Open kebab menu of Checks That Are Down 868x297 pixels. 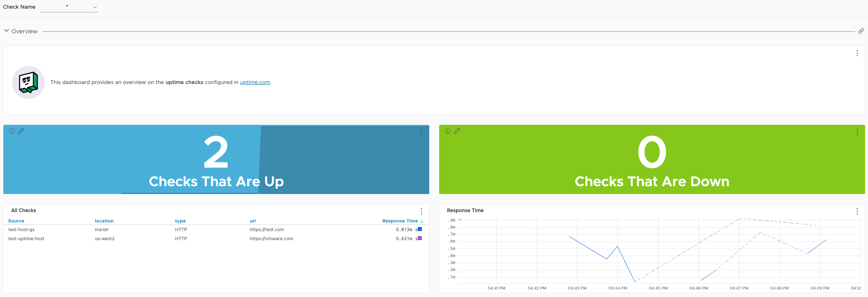point(857,132)
